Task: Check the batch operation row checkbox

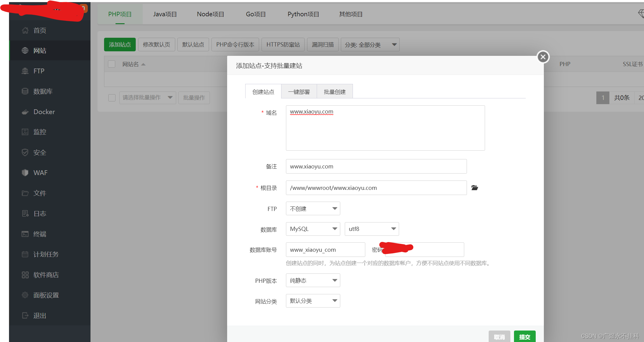Action: tap(112, 97)
